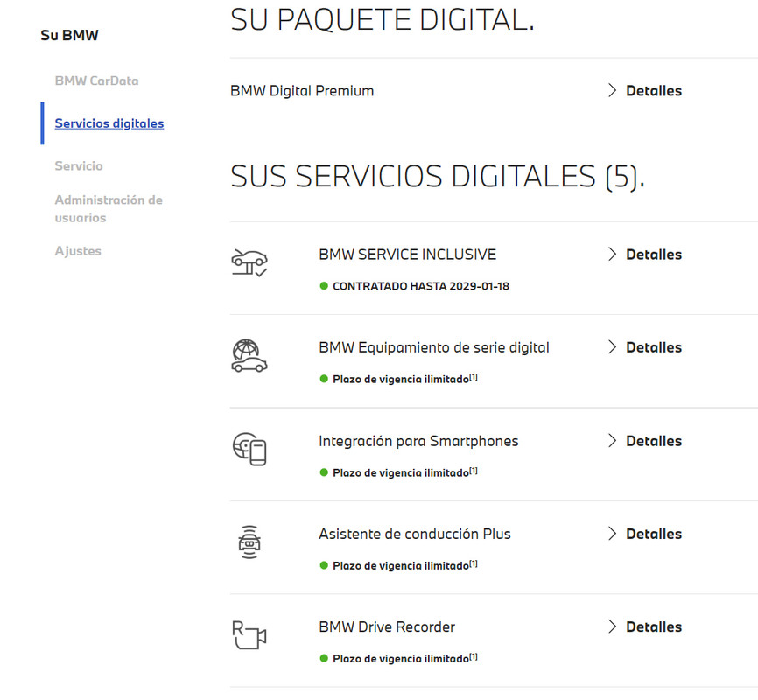Open Detalles for BMW SERVICE INCLUSIVE
This screenshot has width=758, height=700.
(654, 255)
